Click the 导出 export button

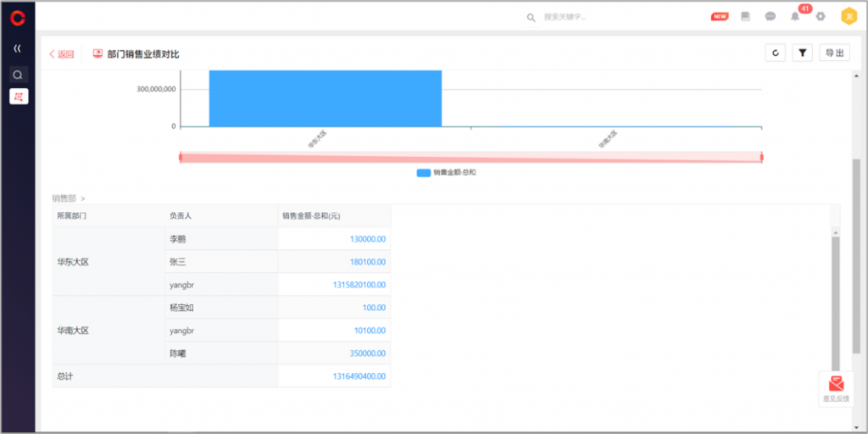834,53
